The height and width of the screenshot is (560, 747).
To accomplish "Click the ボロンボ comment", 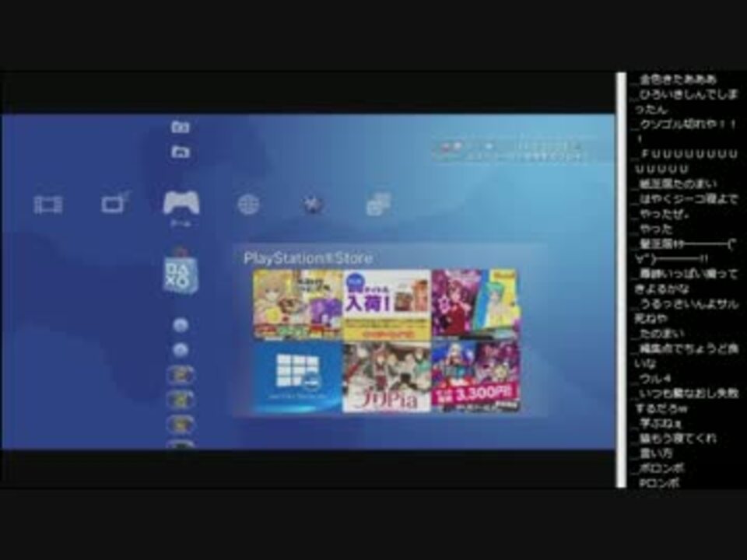I will [661, 468].
